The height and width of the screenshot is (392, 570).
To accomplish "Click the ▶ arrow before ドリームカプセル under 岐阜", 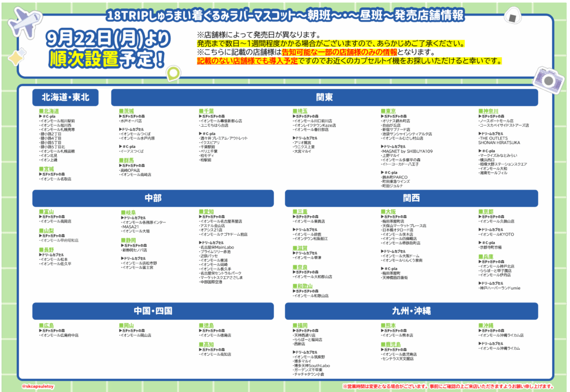I will pos(121,217).
